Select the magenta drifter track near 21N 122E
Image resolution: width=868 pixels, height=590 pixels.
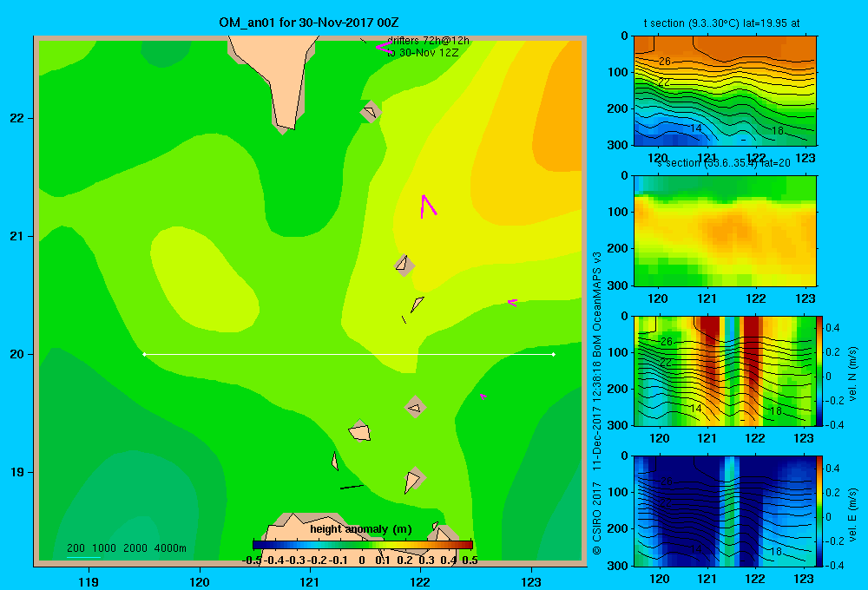click(427, 206)
